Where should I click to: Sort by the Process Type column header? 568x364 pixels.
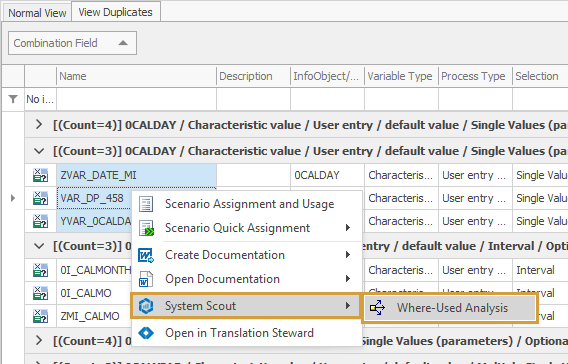pos(475,76)
